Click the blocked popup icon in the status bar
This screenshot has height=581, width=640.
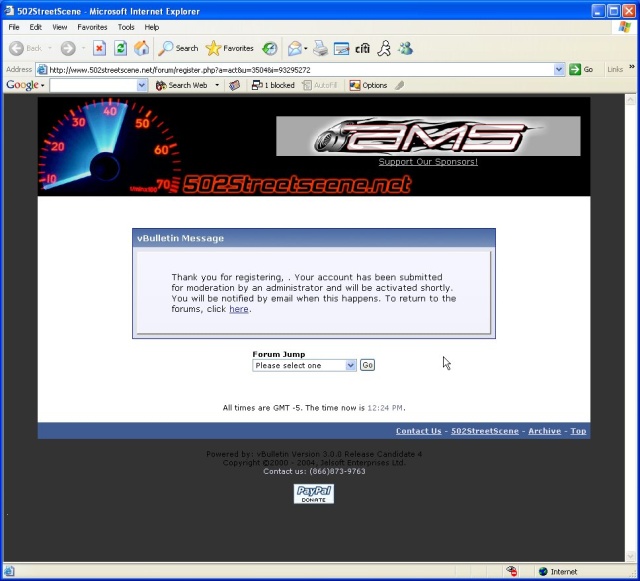[511, 571]
